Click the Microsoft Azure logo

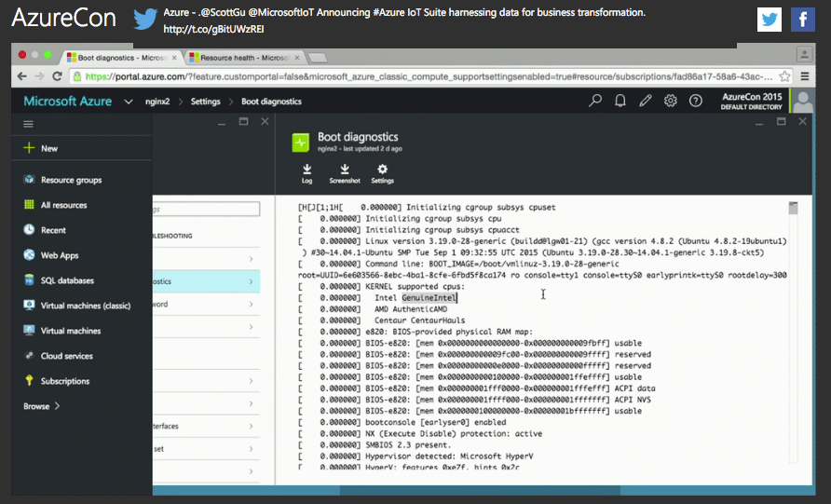tap(68, 102)
